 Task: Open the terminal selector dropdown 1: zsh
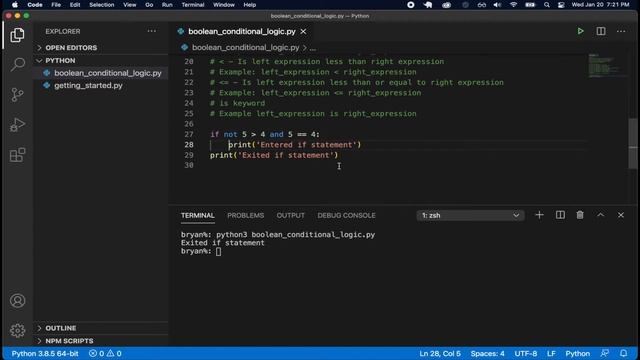470,216
